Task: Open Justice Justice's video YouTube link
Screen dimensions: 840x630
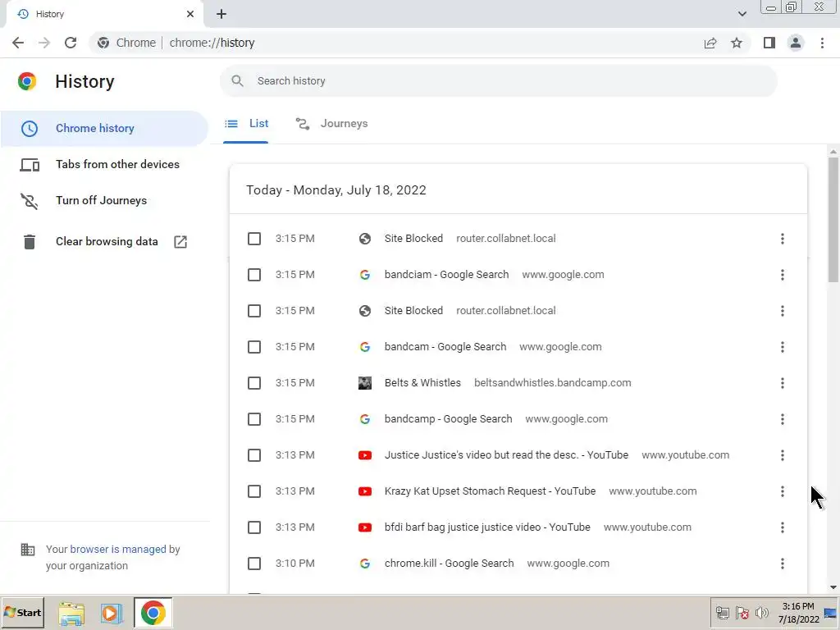Action: click(506, 455)
